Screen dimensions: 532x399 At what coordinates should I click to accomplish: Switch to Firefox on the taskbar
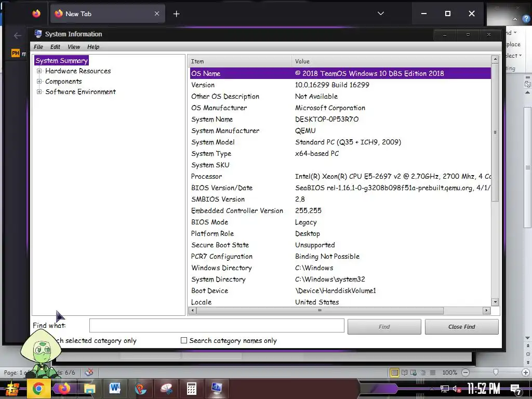(63, 389)
